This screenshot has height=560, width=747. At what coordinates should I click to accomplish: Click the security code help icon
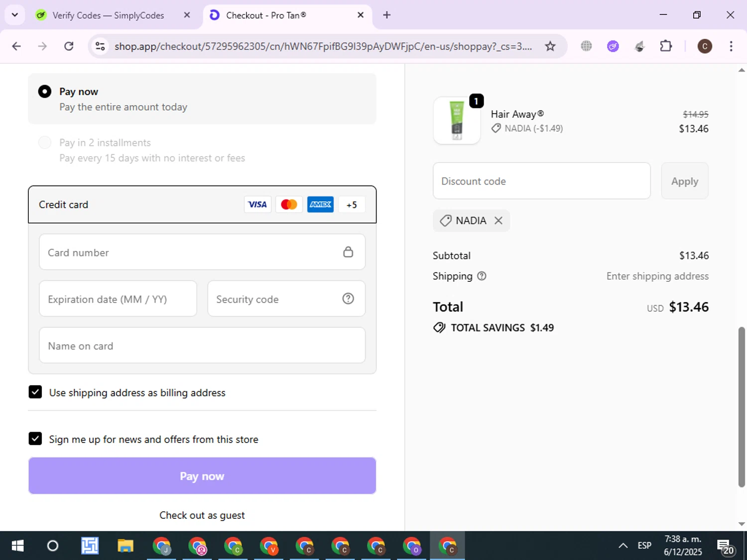point(348,299)
